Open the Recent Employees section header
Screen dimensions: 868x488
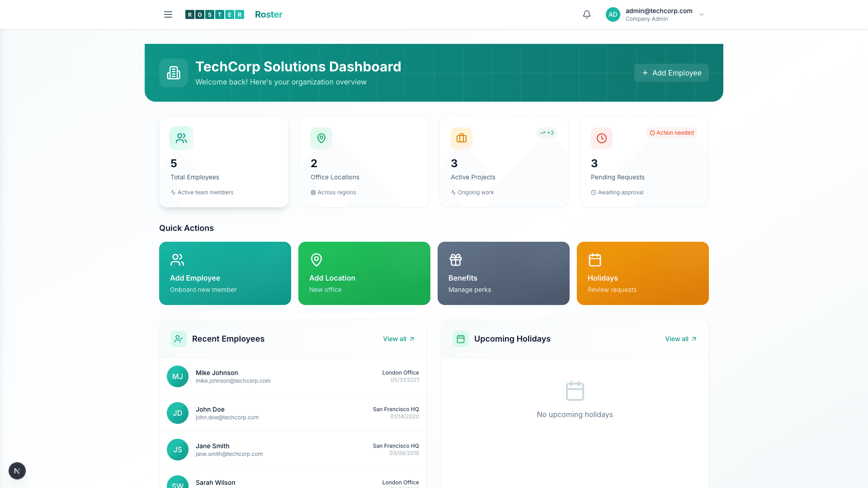[x=228, y=339]
